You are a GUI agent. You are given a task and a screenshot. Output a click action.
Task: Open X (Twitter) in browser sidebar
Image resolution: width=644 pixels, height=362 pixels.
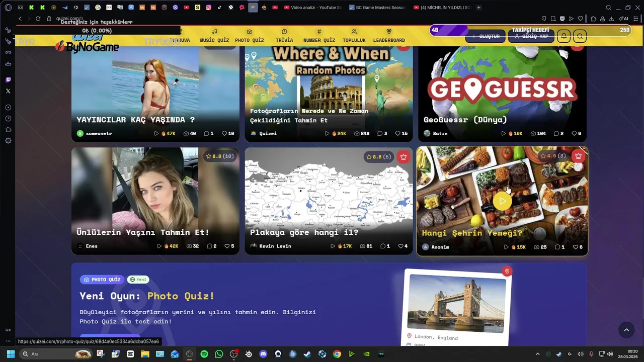8,91
